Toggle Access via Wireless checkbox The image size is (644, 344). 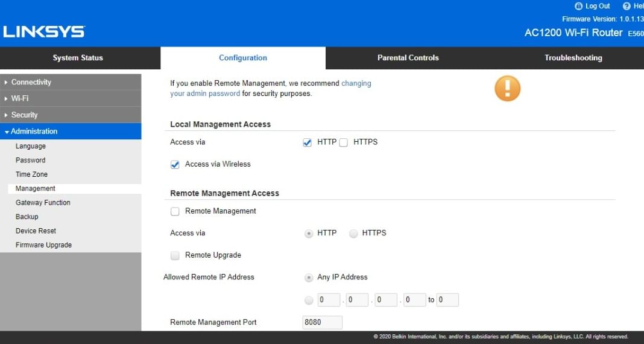point(175,164)
